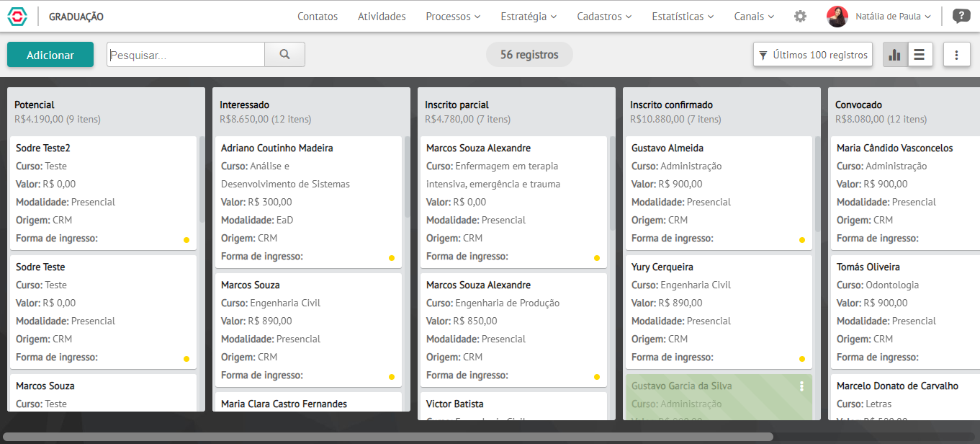Click the Adicionar button
Viewport: 980px width, 444px height.
(50, 55)
